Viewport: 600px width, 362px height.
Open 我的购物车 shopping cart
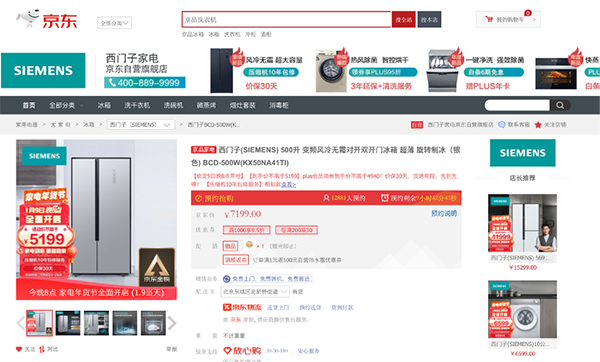pyautogui.click(x=508, y=19)
